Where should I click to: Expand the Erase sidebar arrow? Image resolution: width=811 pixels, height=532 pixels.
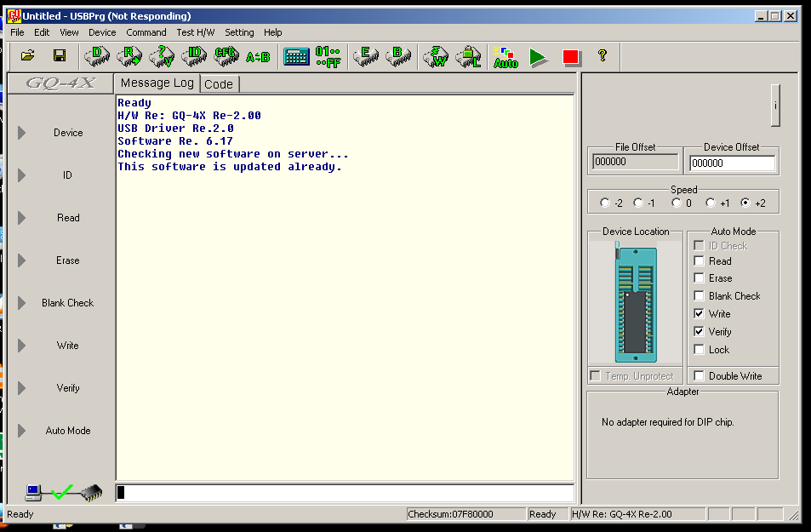pos(21,260)
